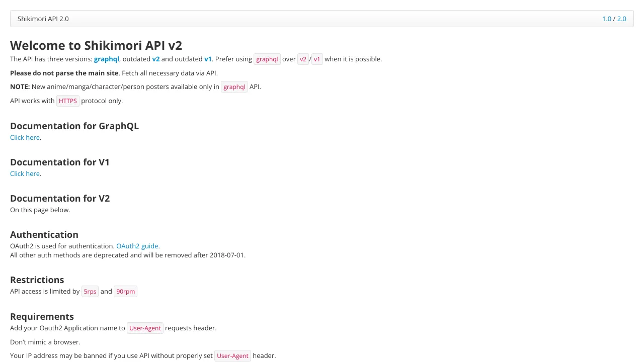The image size is (644, 362).
Task: Click the Welcome to Shikimori API v2 heading
Action: point(96,45)
